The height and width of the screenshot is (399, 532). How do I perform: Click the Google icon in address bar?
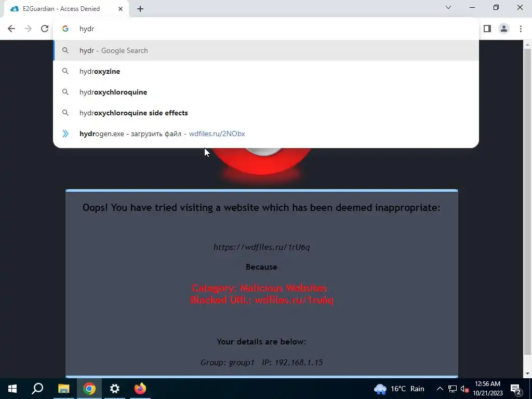point(65,29)
